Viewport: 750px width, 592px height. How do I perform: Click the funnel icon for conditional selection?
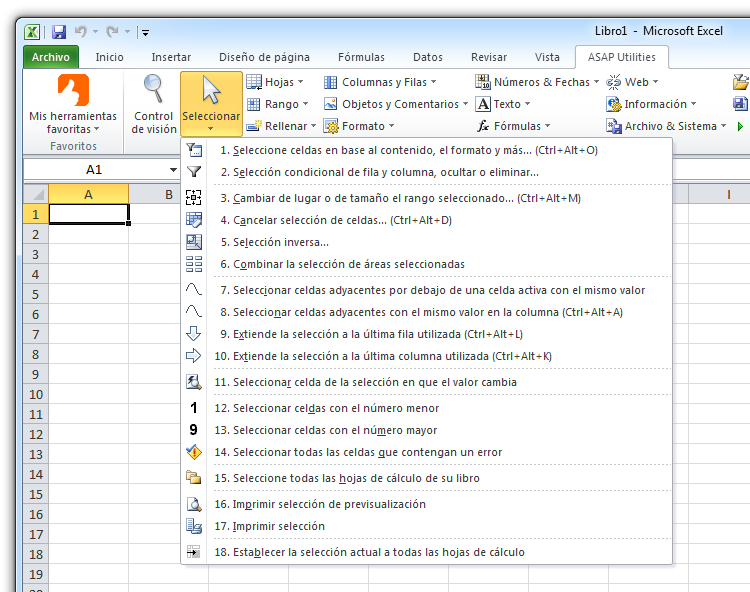tap(194, 172)
